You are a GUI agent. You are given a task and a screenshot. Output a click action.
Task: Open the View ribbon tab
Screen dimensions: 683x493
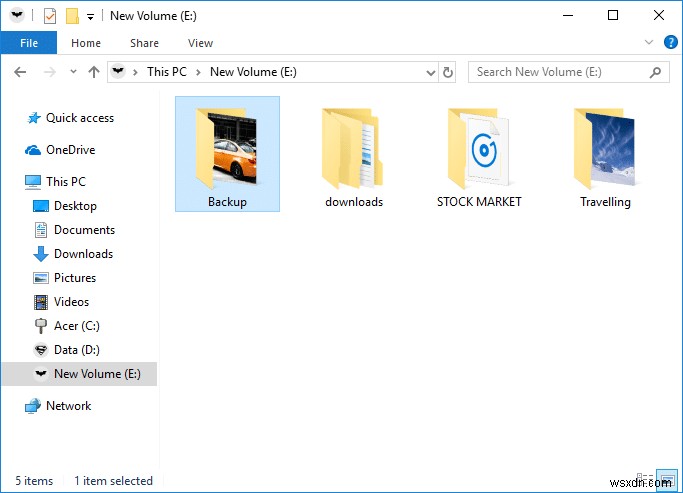click(x=200, y=43)
